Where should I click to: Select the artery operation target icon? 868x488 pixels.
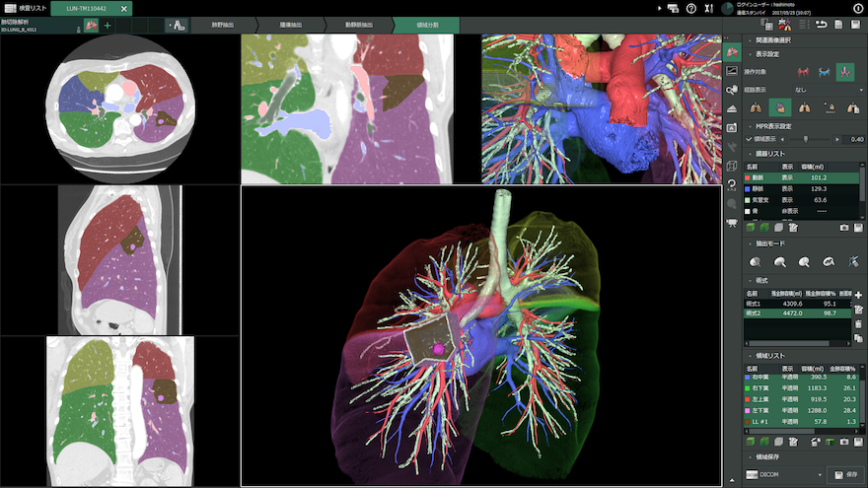pos(801,72)
